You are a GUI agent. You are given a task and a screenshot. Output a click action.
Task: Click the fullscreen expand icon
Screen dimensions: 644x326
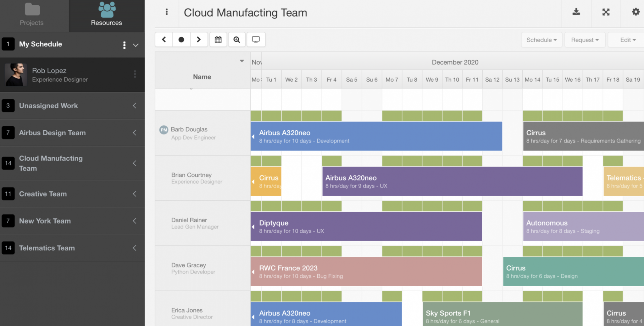coord(606,12)
